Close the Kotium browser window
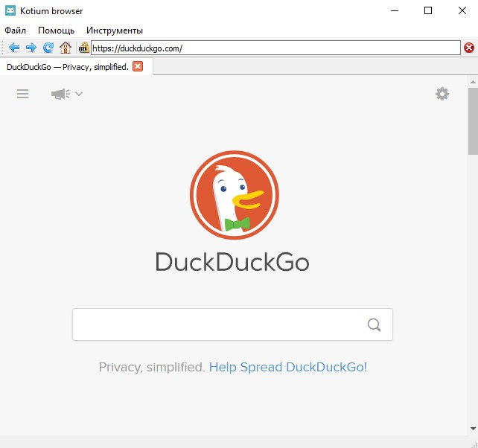 pyautogui.click(x=462, y=10)
